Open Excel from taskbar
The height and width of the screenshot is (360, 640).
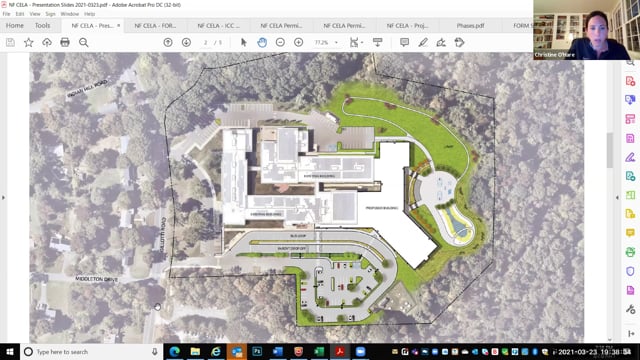(x=319, y=351)
